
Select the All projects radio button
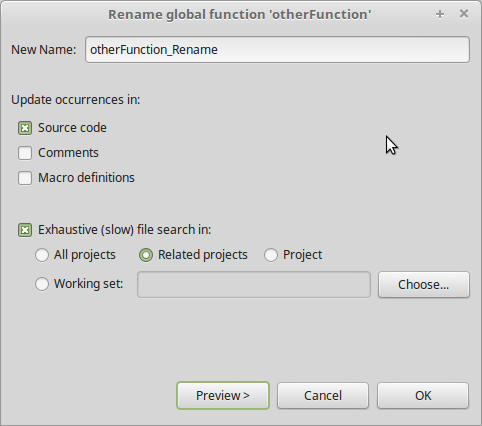pyautogui.click(x=42, y=255)
